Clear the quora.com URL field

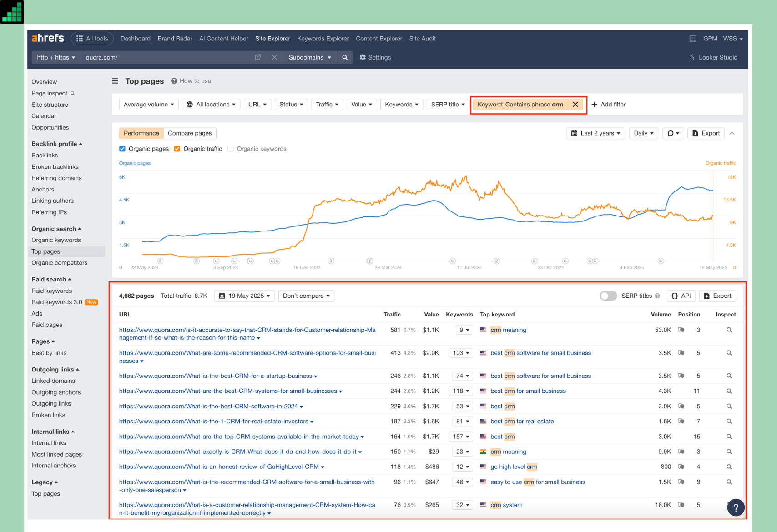coord(274,57)
